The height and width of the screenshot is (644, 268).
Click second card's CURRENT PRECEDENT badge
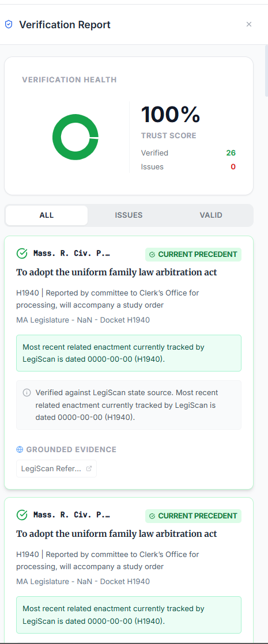pyautogui.click(x=193, y=516)
